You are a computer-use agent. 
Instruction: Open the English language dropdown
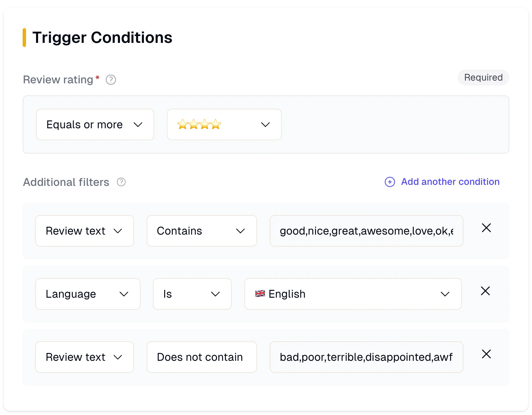point(353,294)
